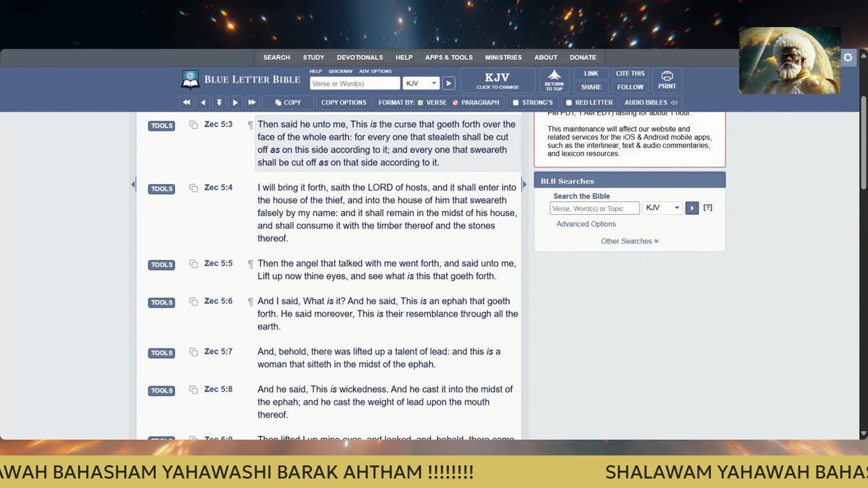Select VERSE format option
The image size is (868, 488).
432,102
